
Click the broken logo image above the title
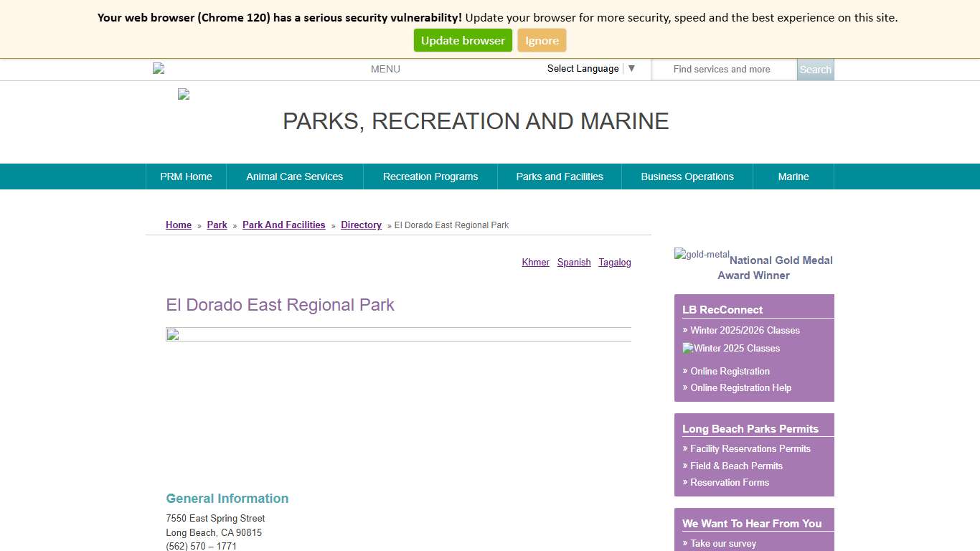coord(183,94)
